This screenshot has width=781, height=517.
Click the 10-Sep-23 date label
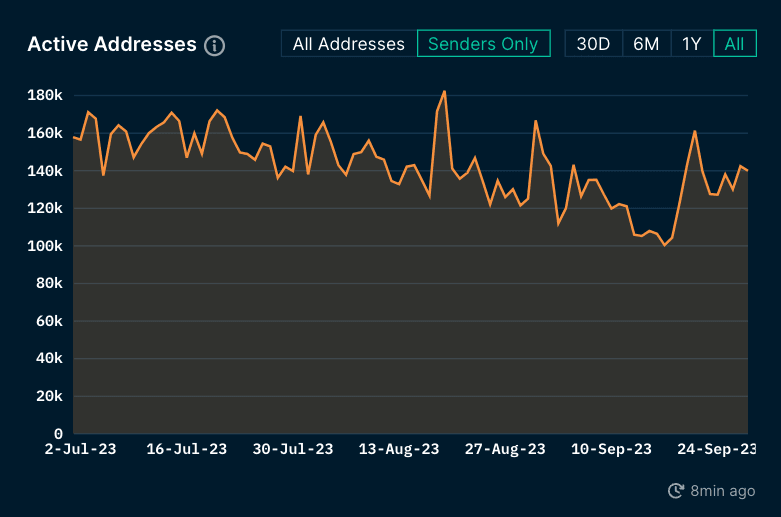click(x=611, y=449)
